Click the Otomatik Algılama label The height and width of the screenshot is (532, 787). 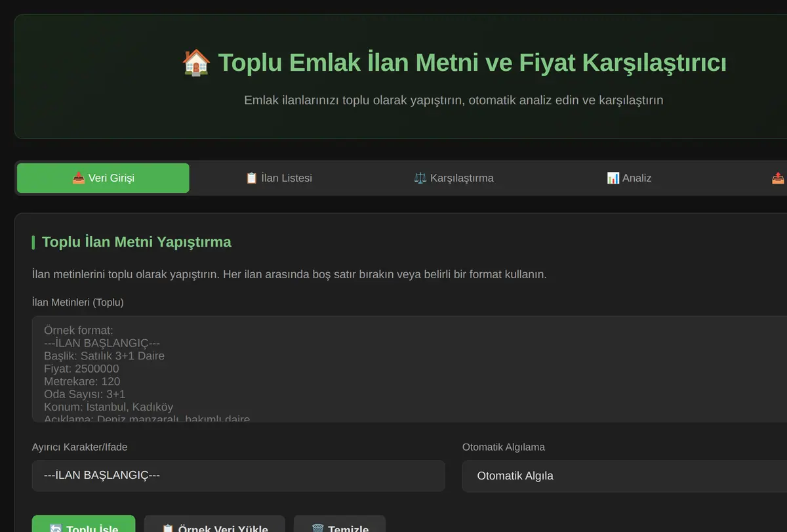(504, 447)
